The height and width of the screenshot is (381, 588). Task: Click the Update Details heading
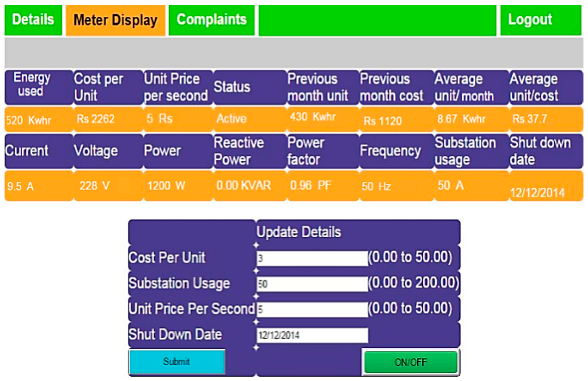[299, 232]
